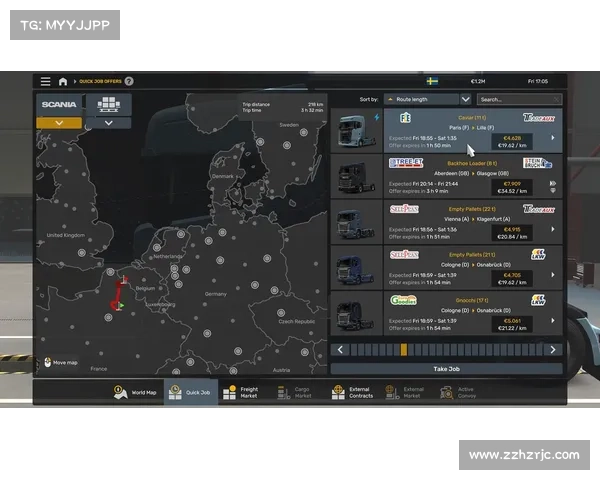Select the Empty Pallets Vienna to Klagenfurt job
Viewport: 600px width, 480px height.
473,222
